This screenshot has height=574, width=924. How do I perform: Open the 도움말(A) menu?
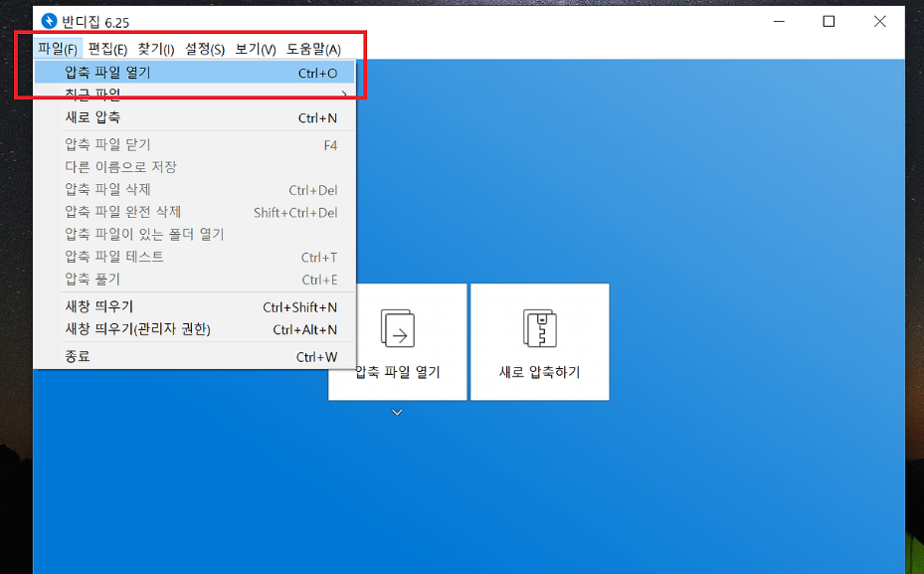[x=313, y=49]
